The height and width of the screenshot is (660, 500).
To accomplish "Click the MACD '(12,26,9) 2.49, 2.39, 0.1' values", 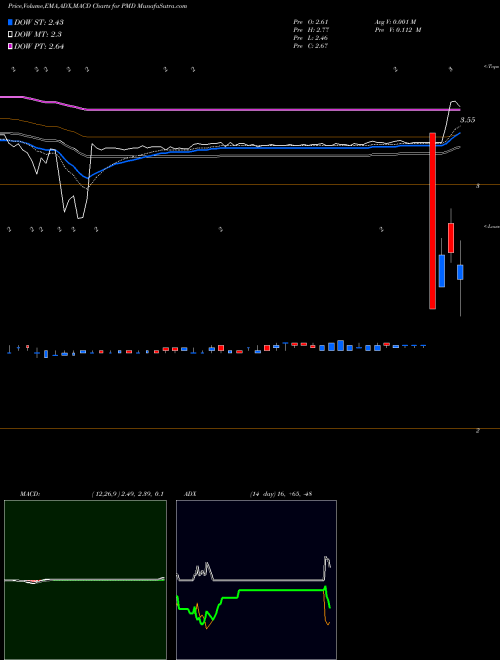I will (127, 494).
